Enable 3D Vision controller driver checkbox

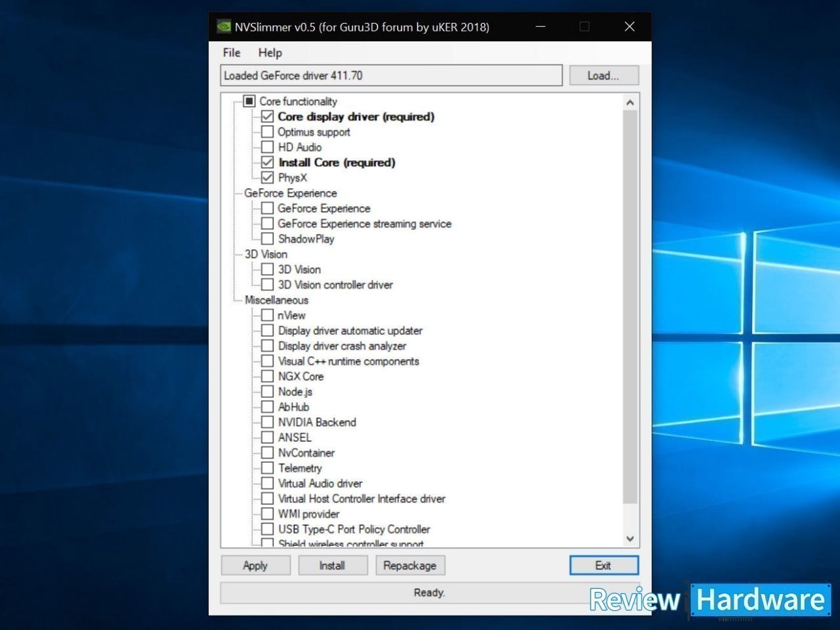(267, 285)
